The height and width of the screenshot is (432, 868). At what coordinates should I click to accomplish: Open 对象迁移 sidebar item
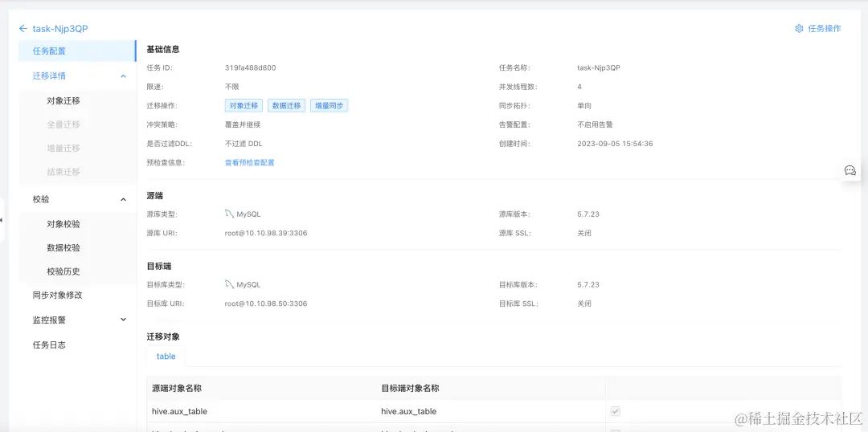pyautogui.click(x=63, y=100)
